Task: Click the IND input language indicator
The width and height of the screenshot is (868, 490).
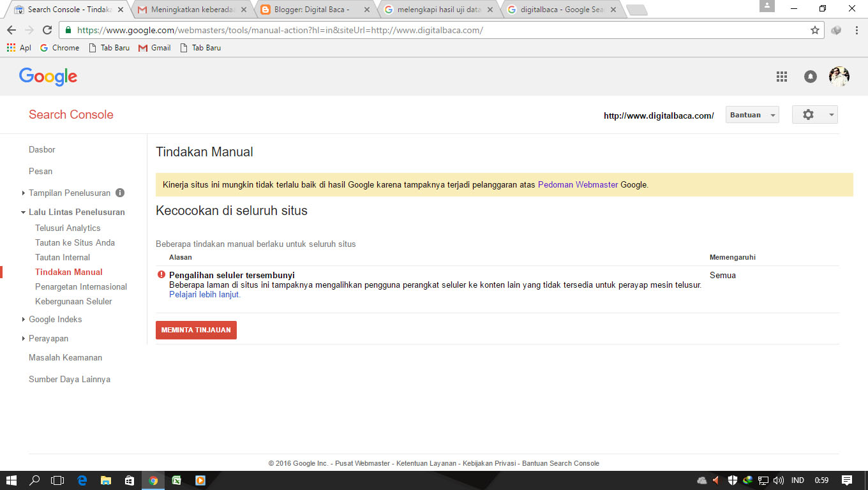Action: (x=798, y=480)
